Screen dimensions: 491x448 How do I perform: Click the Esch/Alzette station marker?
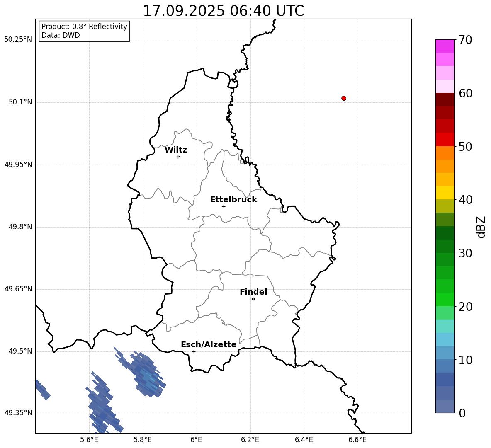pos(194,351)
